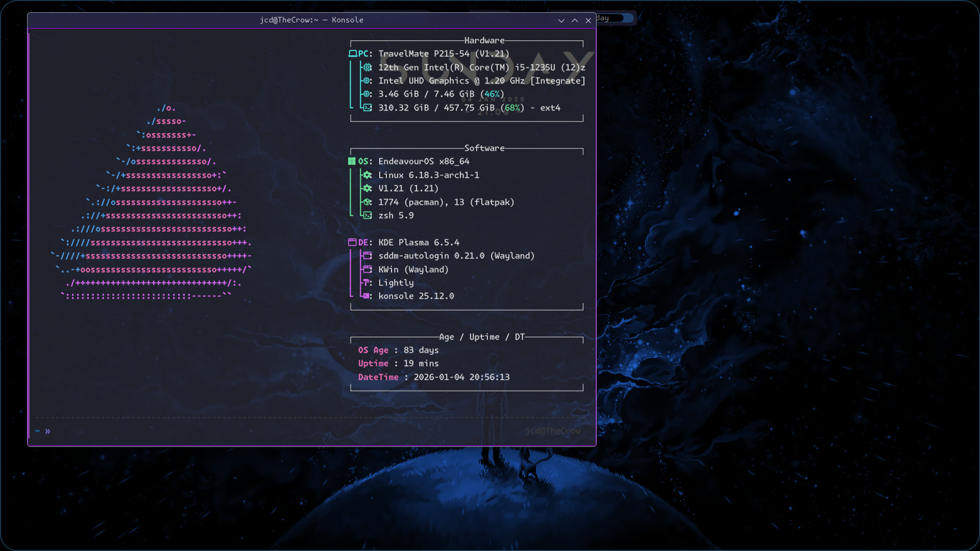Click the GPU text "Intel UHD Graphics"
The height and width of the screenshot is (551, 980).
424,81
